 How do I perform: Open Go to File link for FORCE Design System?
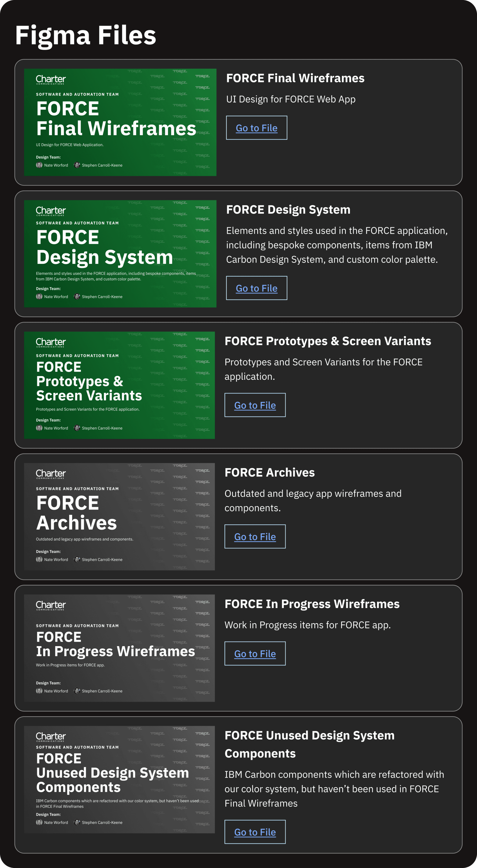coord(256,288)
